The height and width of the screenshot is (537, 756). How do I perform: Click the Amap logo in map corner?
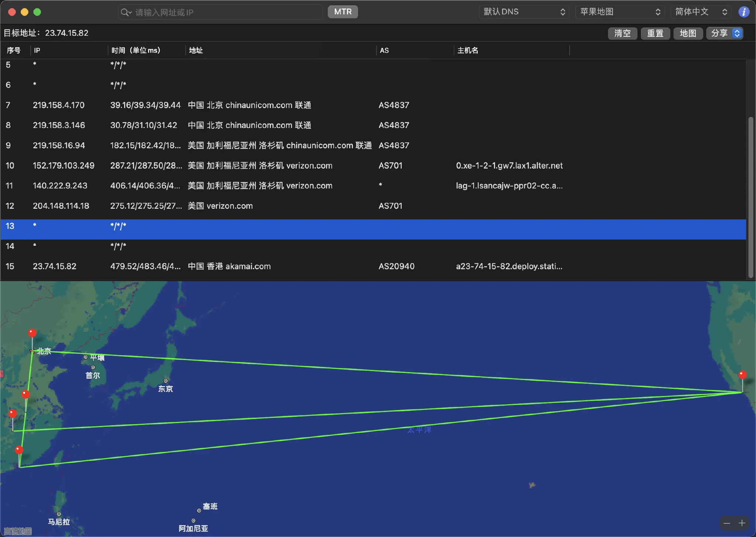(18, 531)
